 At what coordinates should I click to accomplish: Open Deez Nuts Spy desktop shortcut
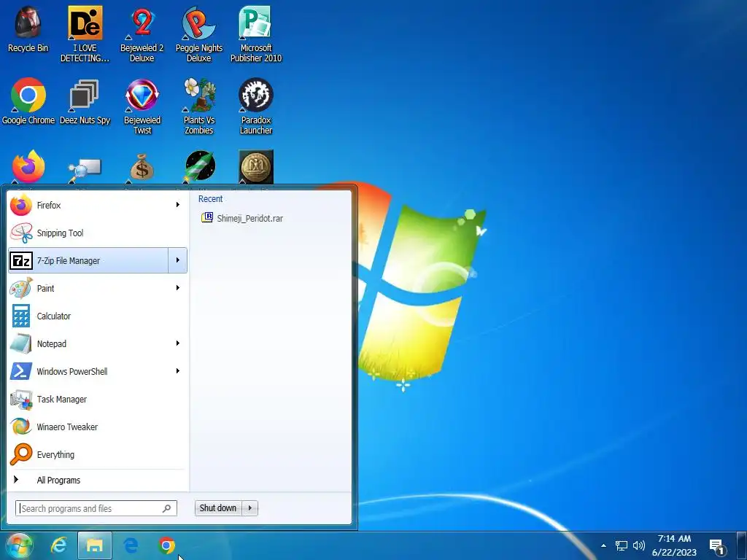85,101
